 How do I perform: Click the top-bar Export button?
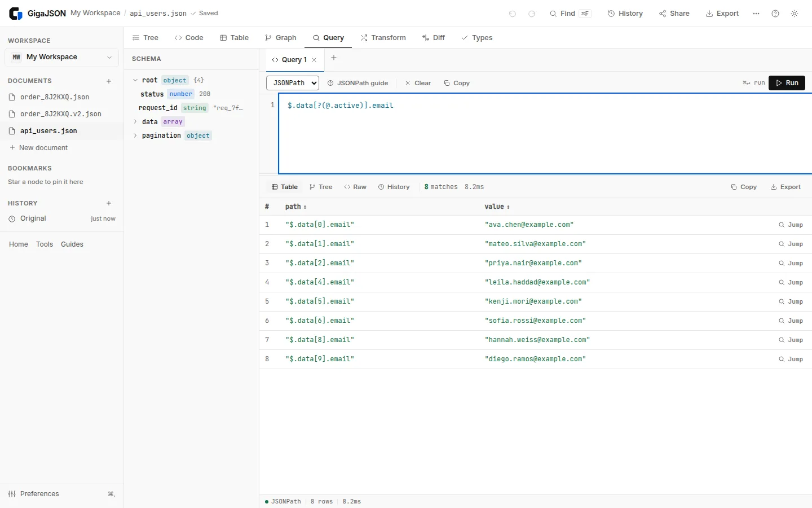(722, 14)
